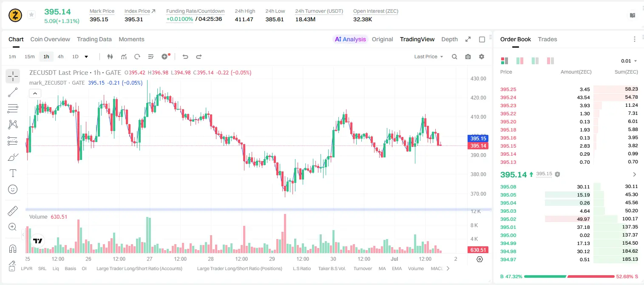The height and width of the screenshot is (285, 644).
Task: Click the undo arrow in chart toolbar
Action: 185,57
